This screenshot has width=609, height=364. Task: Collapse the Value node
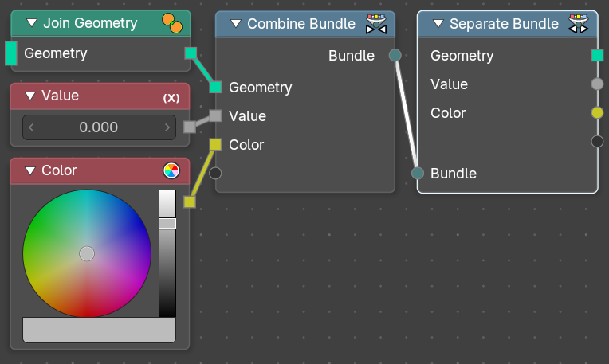tap(30, 96)
